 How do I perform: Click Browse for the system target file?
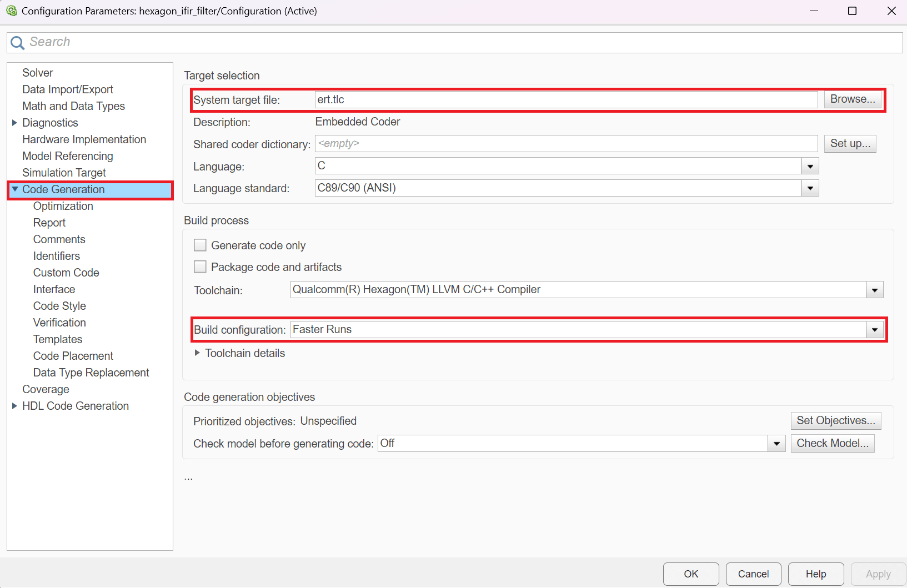click(x=853, y=99)
